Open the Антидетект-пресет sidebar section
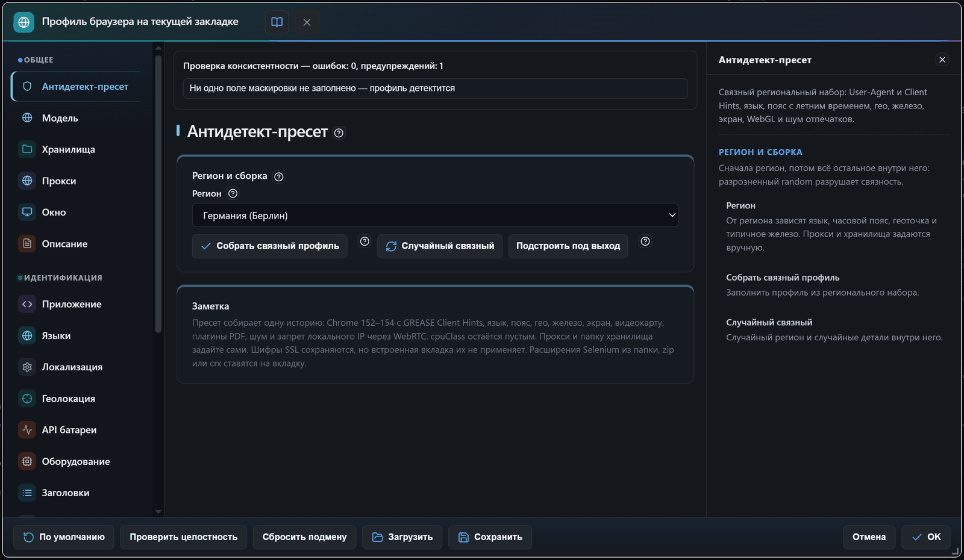 tap(76, 87)
